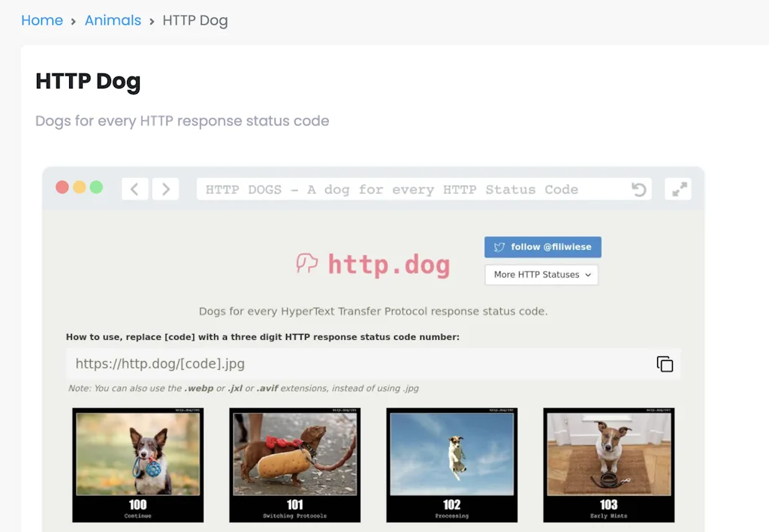The width and height of the screenshot is (769, 532).
Task: Click the HTTP DOGS address bar text
Action: (x=391, y=189)
